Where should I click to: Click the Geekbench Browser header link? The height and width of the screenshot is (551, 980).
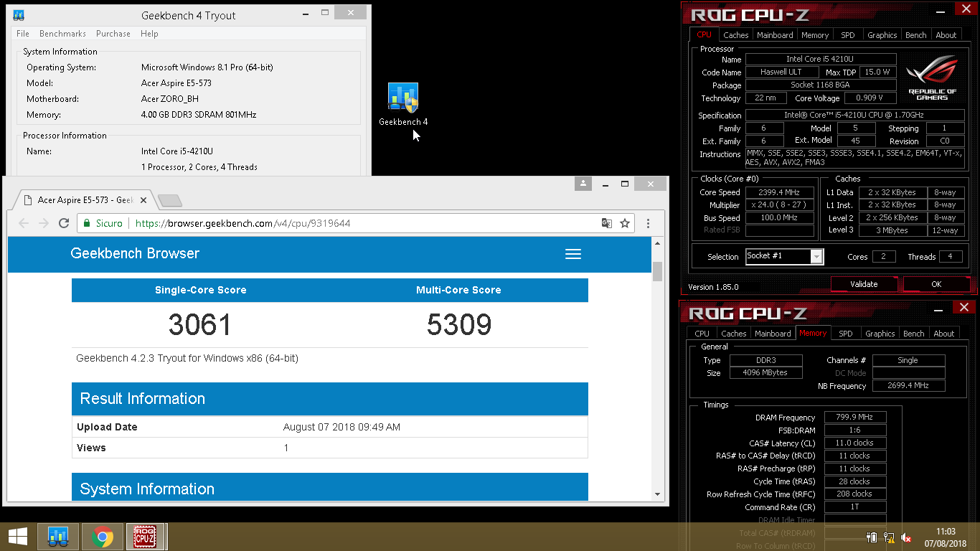(135, 253)
